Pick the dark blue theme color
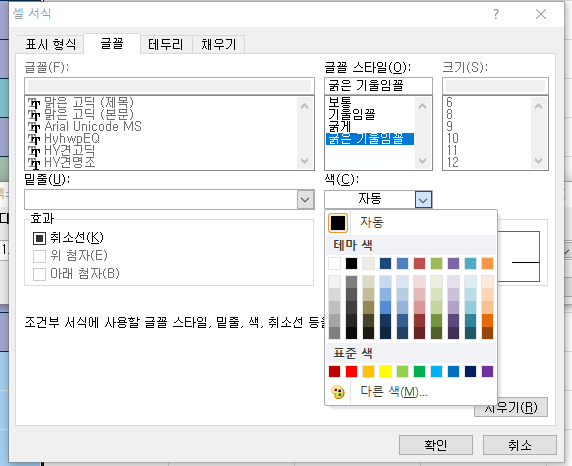 point(385,263)
